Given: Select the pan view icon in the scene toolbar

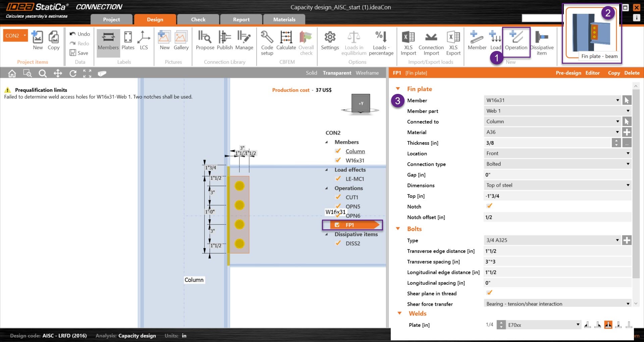Looking at the screenshot, I should pyautogui.click(x=58, y=73).
